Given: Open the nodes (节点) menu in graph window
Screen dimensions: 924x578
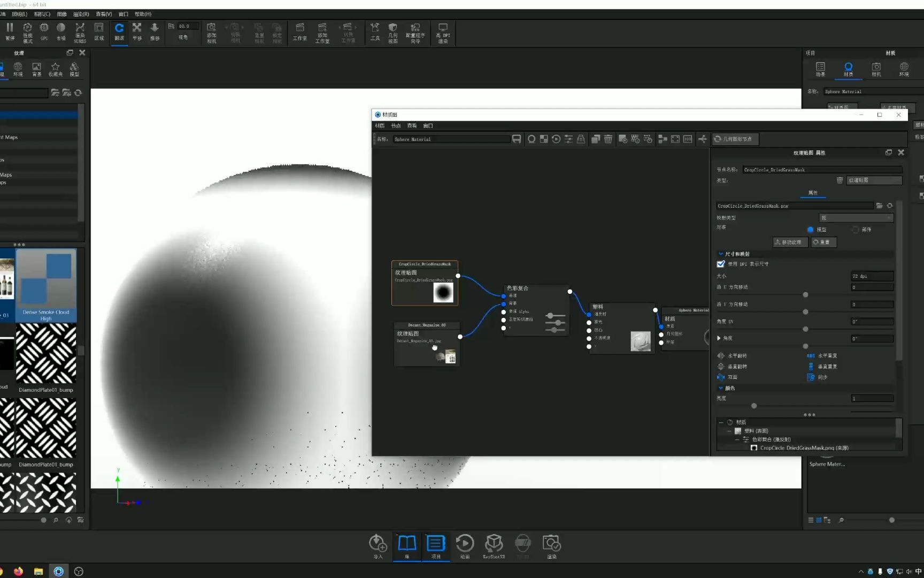Looking at the screenshot, I should pyautogui.click(x=396, y=126).
